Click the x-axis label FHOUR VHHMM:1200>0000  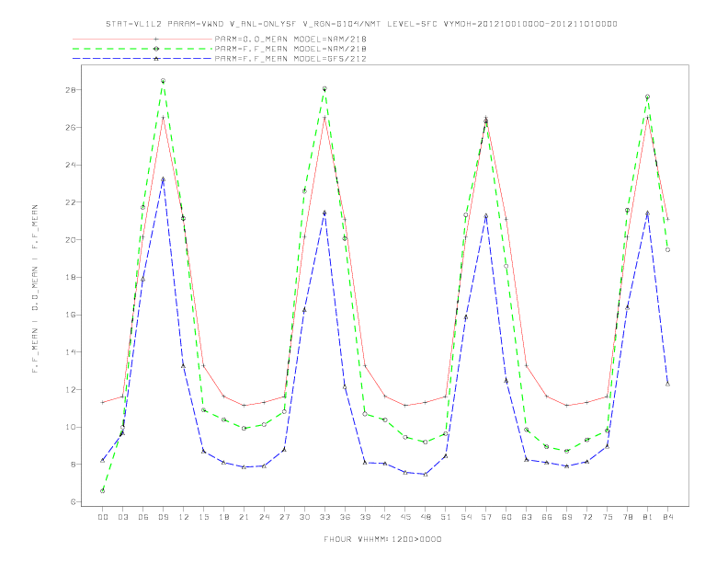point(382,539)
